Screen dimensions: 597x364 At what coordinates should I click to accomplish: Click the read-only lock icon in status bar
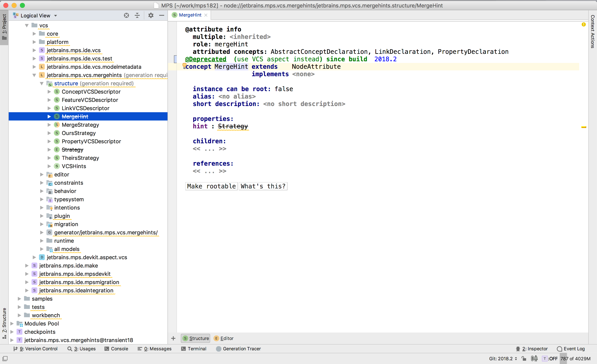pyautogui.click(x=524, y=358)
